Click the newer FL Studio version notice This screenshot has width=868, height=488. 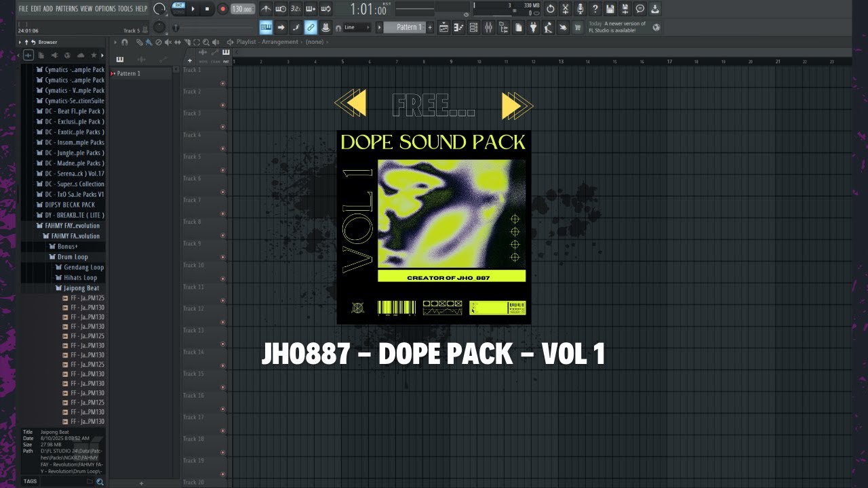[x=625, y=28]
